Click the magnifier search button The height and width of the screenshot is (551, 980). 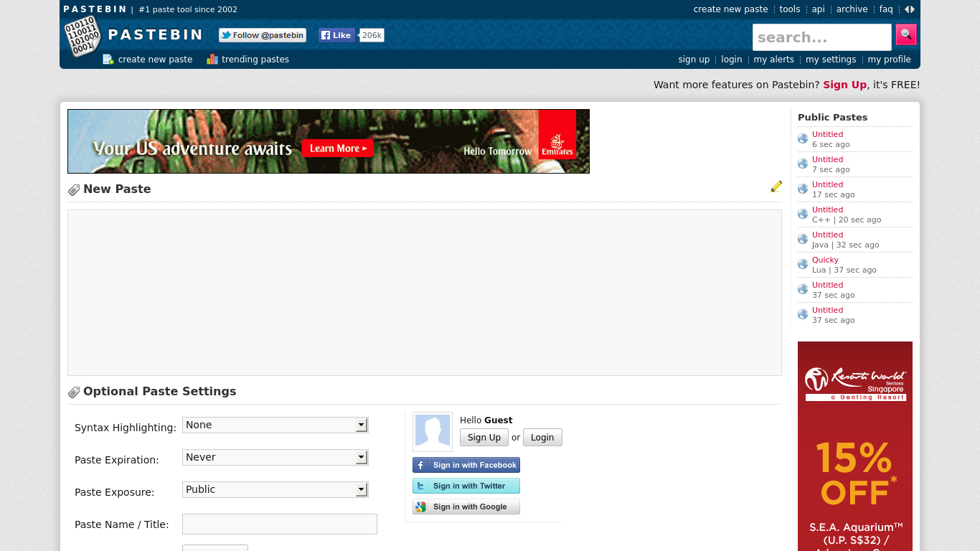(905, 34)
